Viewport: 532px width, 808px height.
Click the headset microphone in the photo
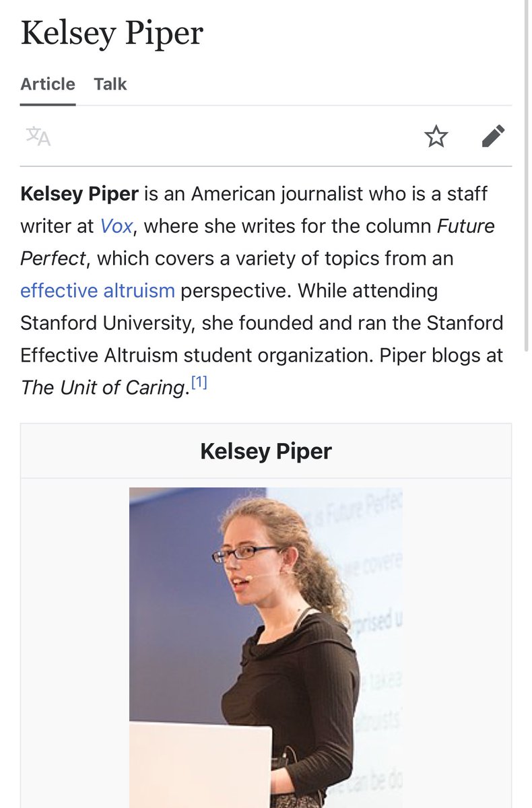click(x=249, y=578)
